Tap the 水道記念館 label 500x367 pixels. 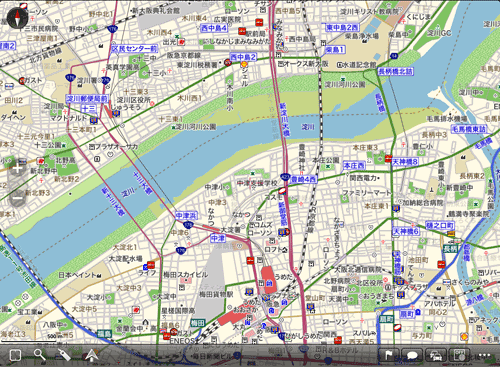359,64
